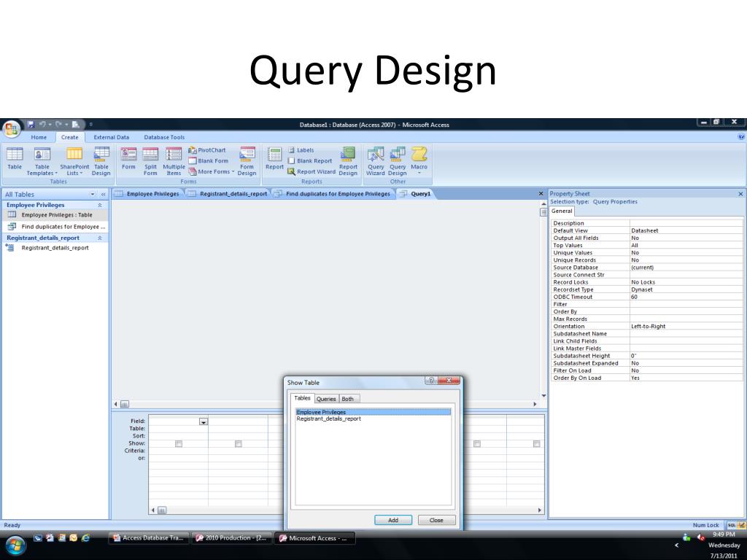Viewport: 747px width, 560px height.
Task: Click the Multiple Items icon
Action: pos(174,161)
